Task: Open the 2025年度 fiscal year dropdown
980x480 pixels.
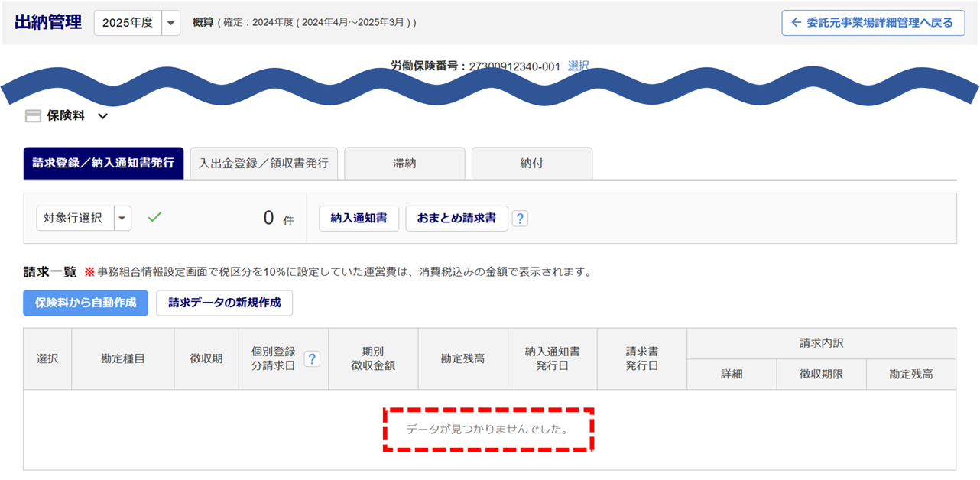Action: coord(171,23)
